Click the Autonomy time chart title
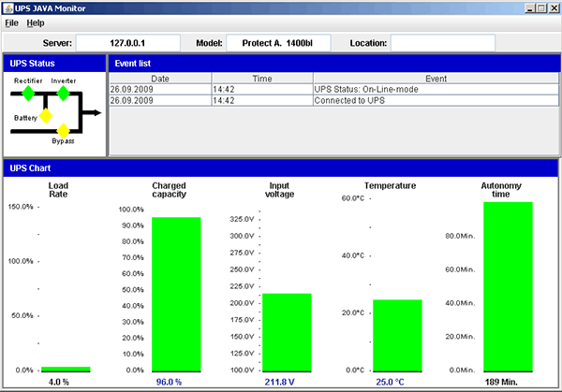 click(501, 190)
